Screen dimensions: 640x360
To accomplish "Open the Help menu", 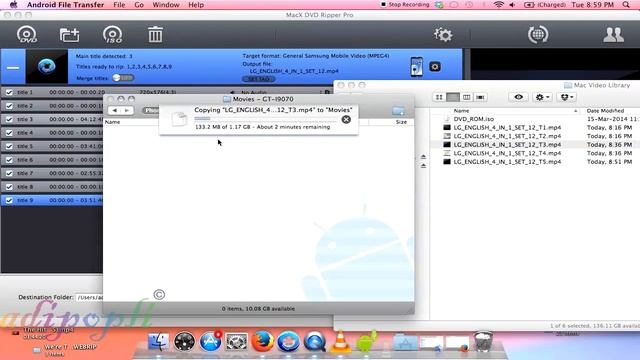I will tap(196, 5).
